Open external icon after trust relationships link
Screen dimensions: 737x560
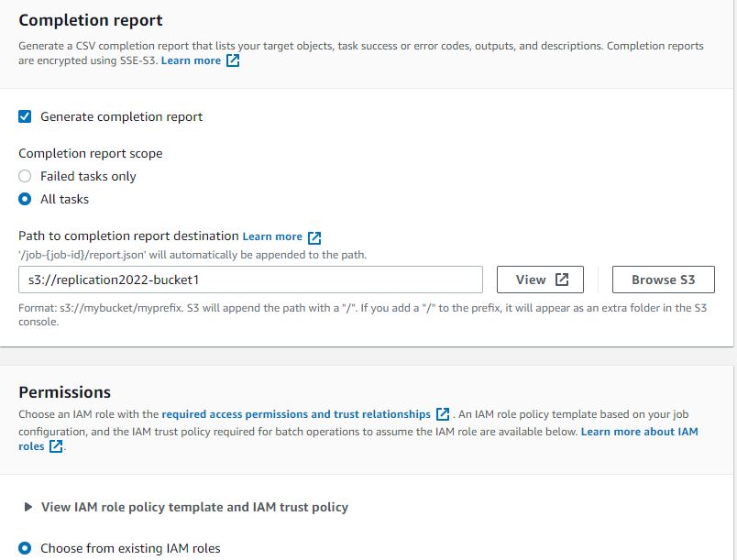443,414
